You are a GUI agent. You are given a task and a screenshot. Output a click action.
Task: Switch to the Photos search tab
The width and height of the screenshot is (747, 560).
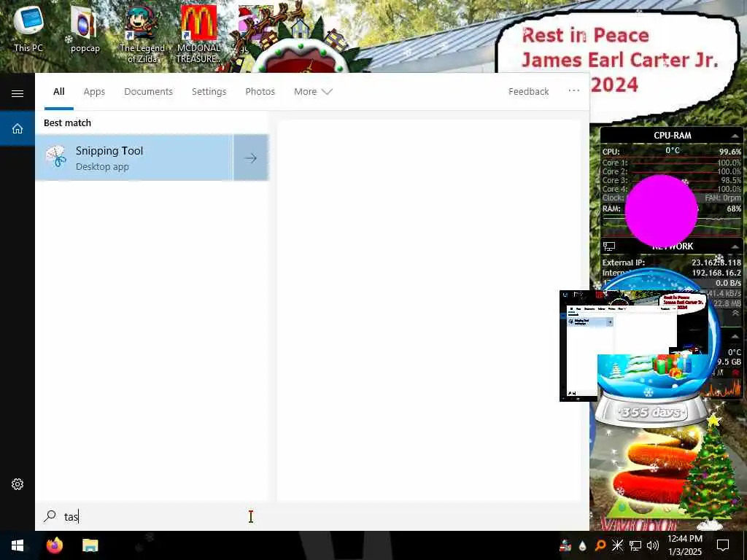tap(260, 91)
